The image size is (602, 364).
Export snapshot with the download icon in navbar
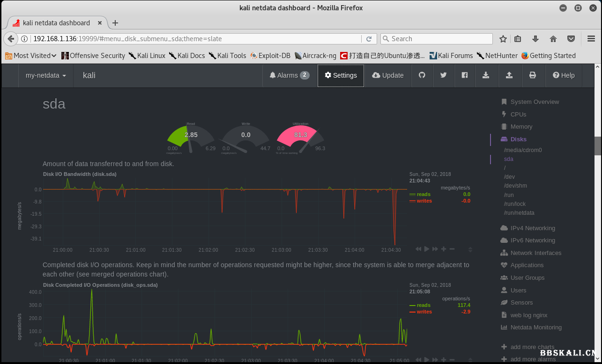(x=486, y=75)
